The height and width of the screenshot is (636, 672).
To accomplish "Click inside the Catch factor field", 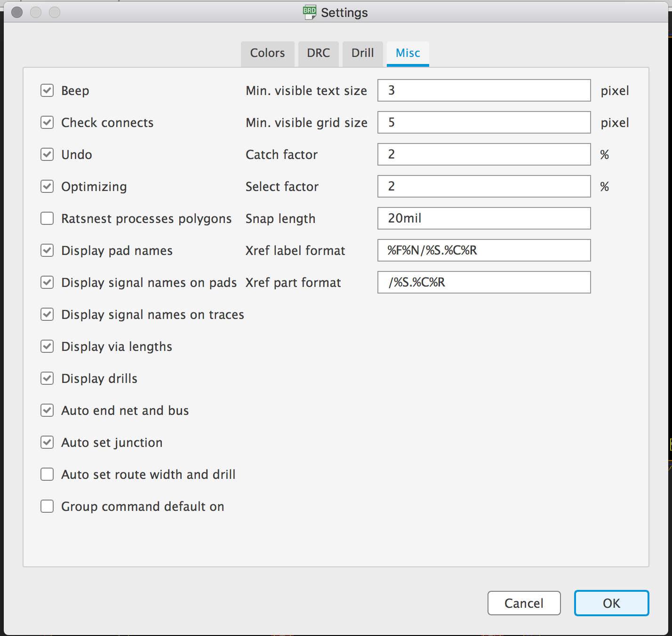I will click(x=484, y=154).
